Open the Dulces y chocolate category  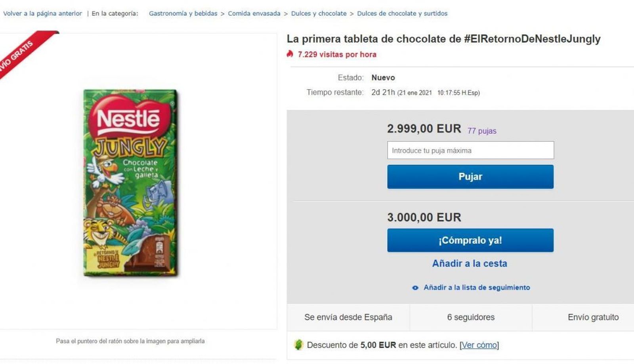click(x=318, y=13)
